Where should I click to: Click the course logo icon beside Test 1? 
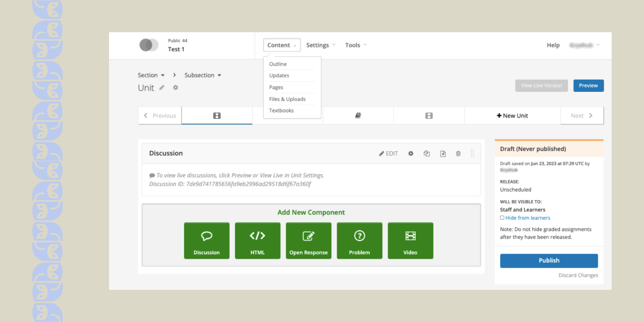149,45
